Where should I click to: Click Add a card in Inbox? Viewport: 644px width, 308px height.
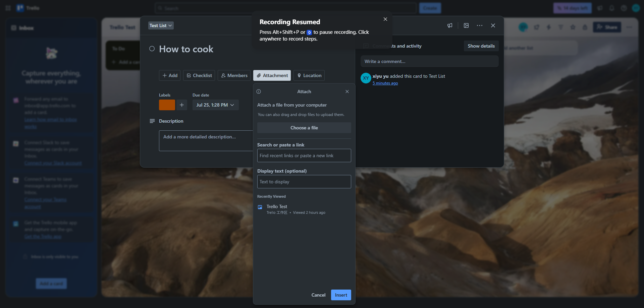(51, 284)
